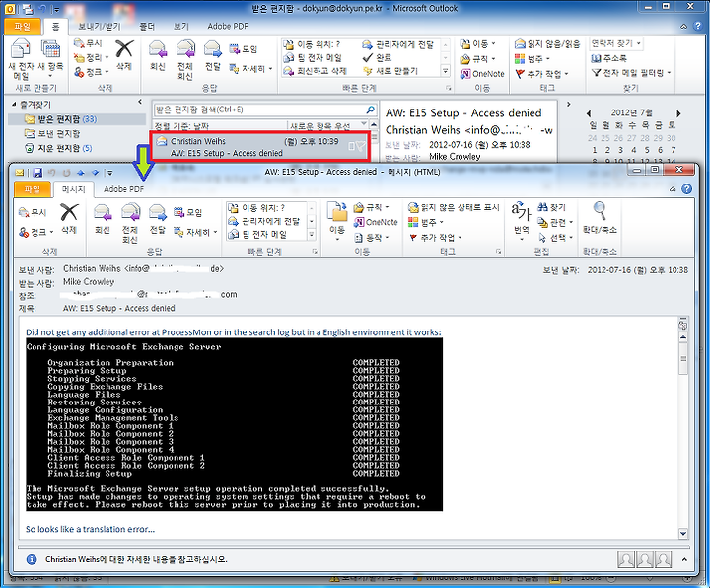Image resolution: width=710 pixels, height=588 pixels.
Task: Select the Christian Weihs email in list
Action: [x=260, y=147]
